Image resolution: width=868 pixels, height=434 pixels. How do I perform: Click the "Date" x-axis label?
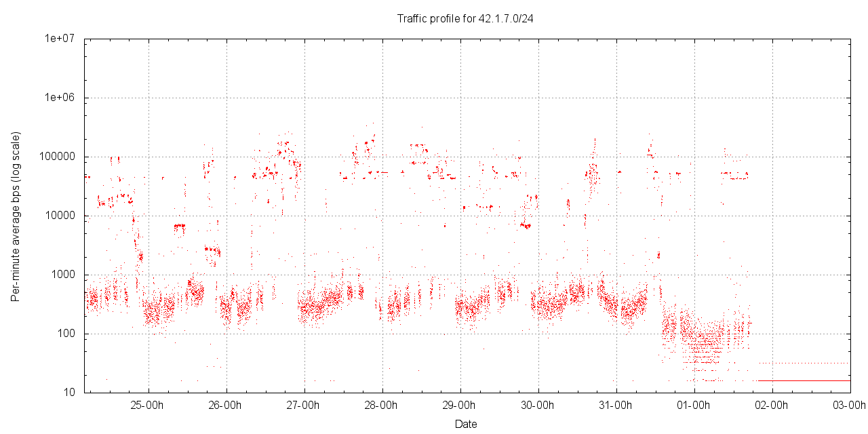465,425
